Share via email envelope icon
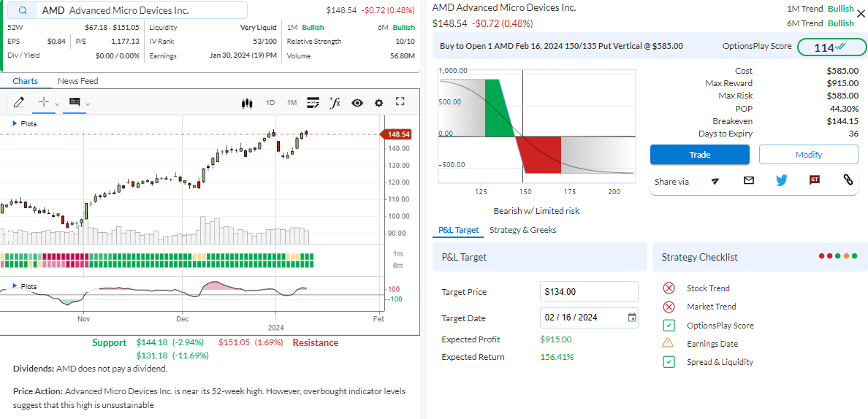Image resolution: width=868 pixels, height=419 pixels. pyautogui.click(x=748, y=180)
